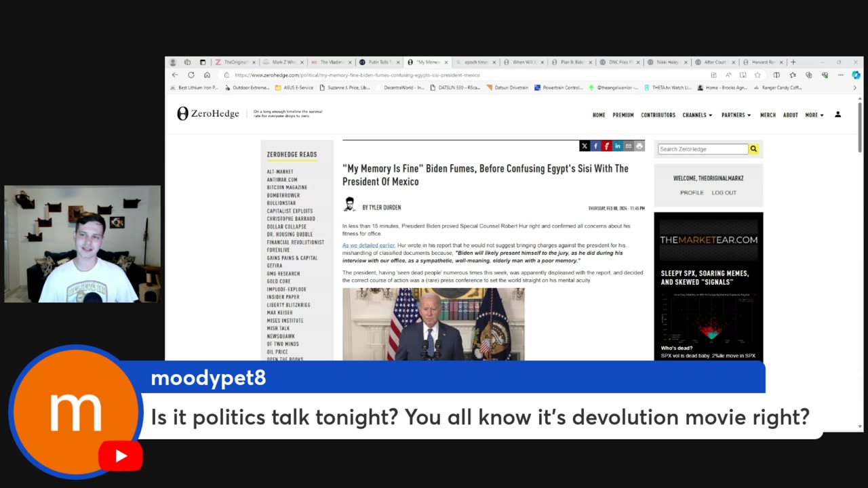This screenshot has width=868, height=488.
Task: Click the yellow search magnifier button
Action: [x=753, y=149]
